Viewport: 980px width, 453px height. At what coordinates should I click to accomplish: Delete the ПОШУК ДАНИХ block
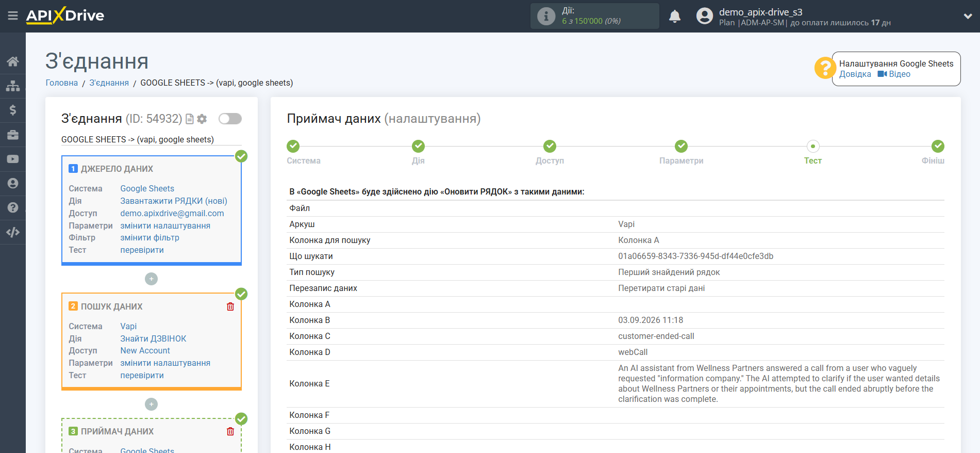click(x=230, y=306)
